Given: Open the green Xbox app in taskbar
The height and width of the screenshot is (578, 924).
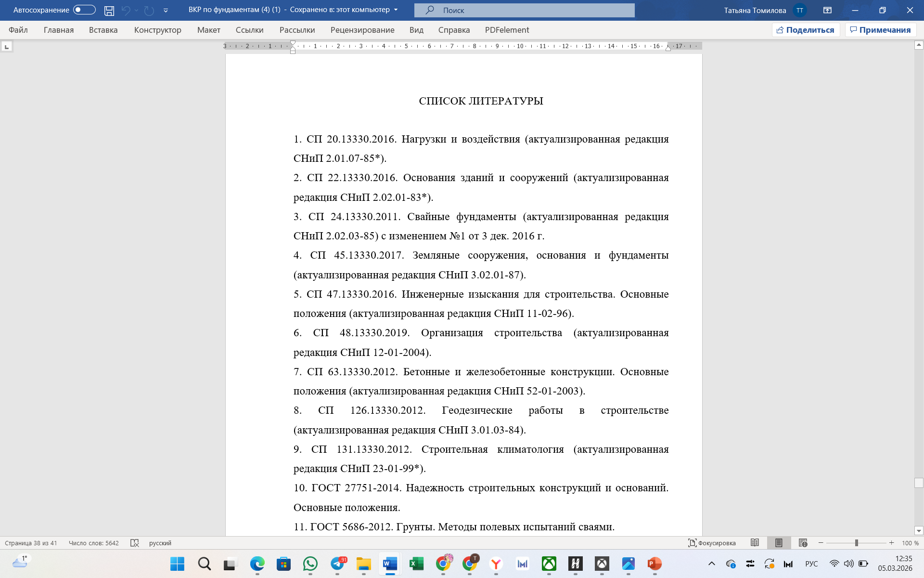Looking at the screenshot, I should click(549, 564).
